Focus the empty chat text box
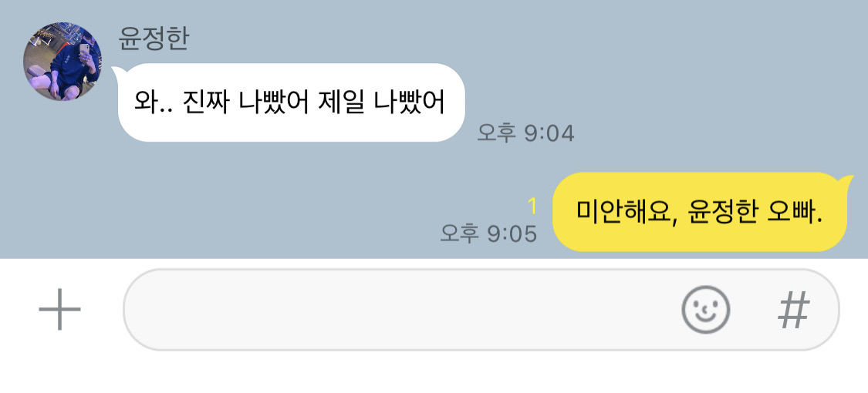The height and width of the screenshot is (393, 868). point(481,310)
